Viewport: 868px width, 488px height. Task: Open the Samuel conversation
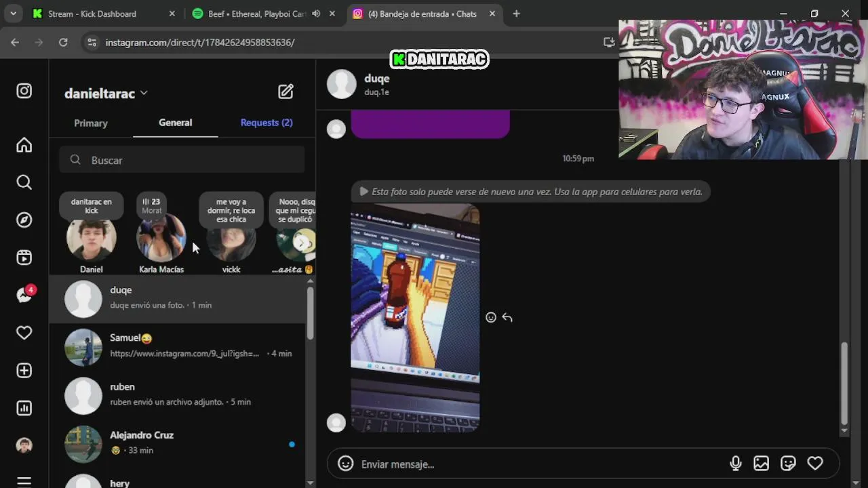(x=178, y=346)
